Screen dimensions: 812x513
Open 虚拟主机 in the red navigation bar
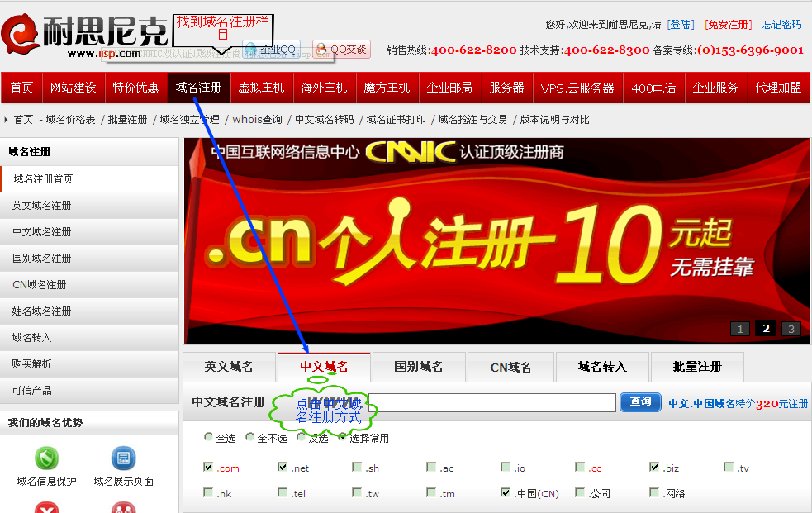[261, 88]
